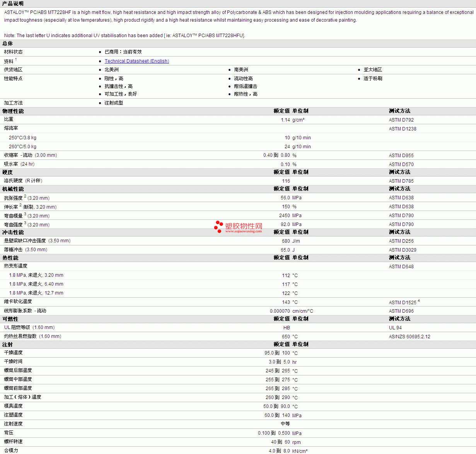Select the 干燥时间 range 3.0 到 5.0
476x454 pixels.
[279, 362]
